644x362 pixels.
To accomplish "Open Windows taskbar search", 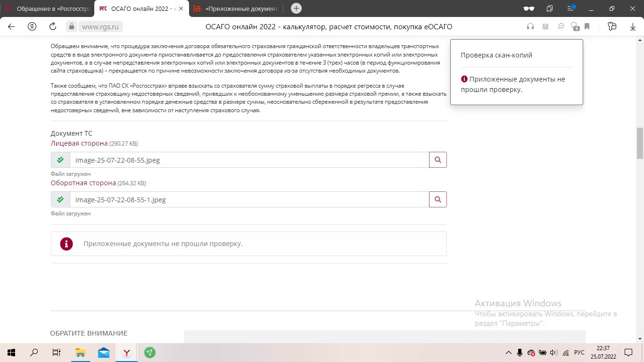I will [34, 352].
